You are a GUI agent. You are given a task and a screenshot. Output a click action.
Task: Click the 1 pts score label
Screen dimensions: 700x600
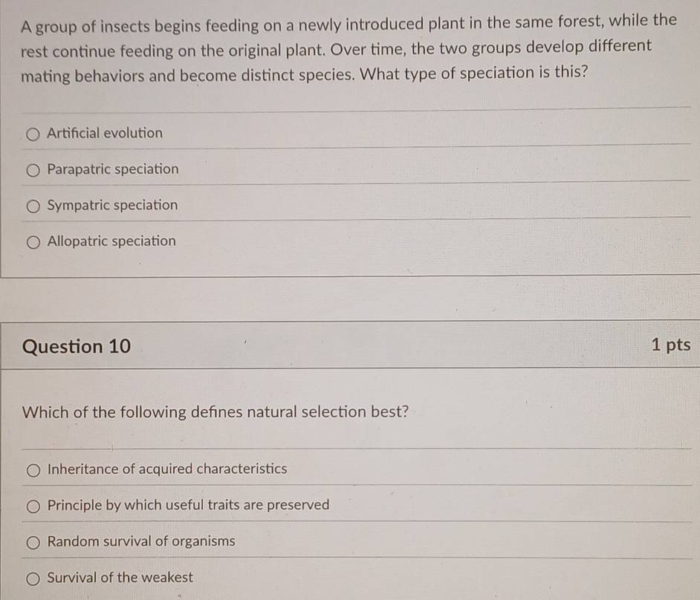coord(671,345)
